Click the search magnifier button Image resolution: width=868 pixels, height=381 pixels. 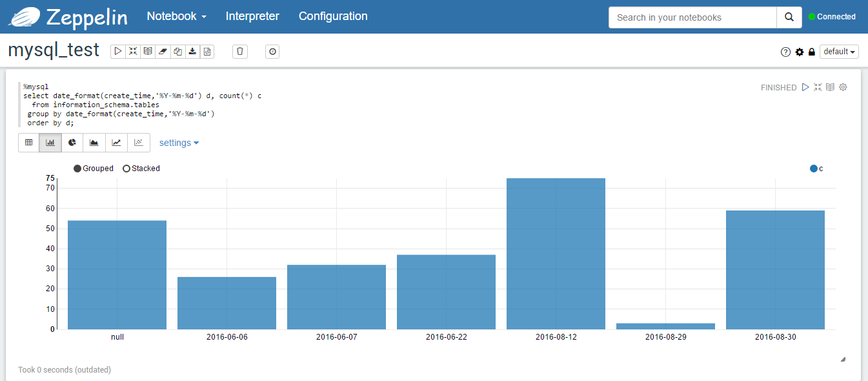pos(789,17)
